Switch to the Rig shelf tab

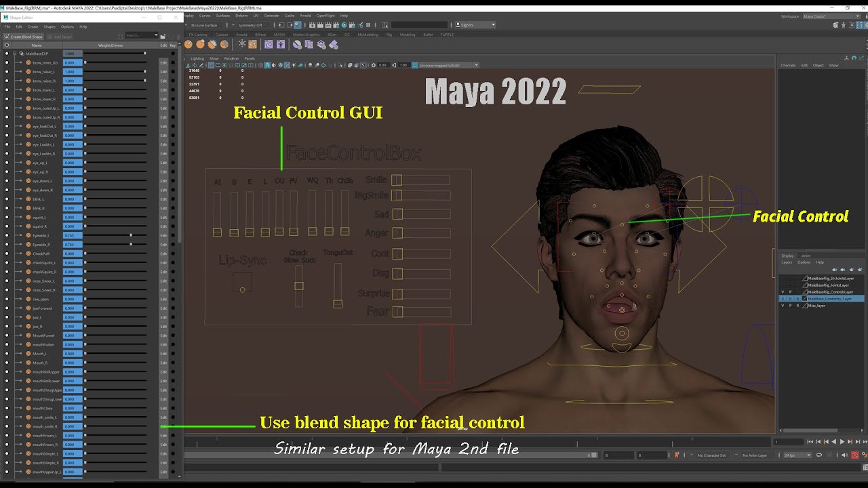coord(390,35)
